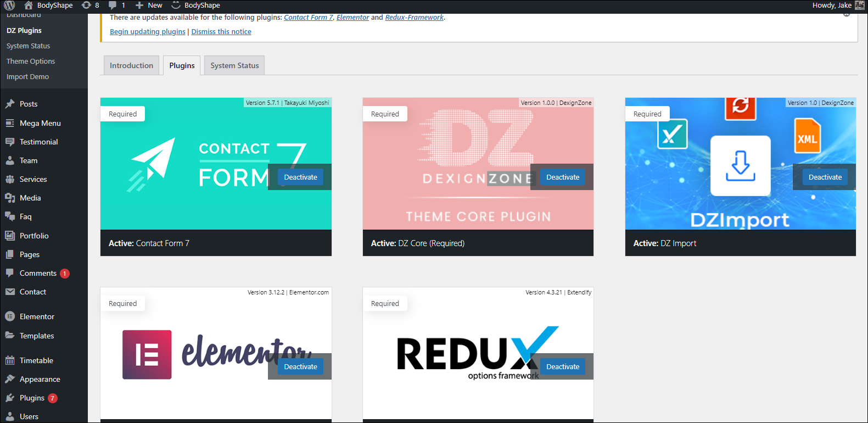This screenshot has height=423, width=868.
Task: Click the Posts pin icon in sidebar
Action: point(10,104)
